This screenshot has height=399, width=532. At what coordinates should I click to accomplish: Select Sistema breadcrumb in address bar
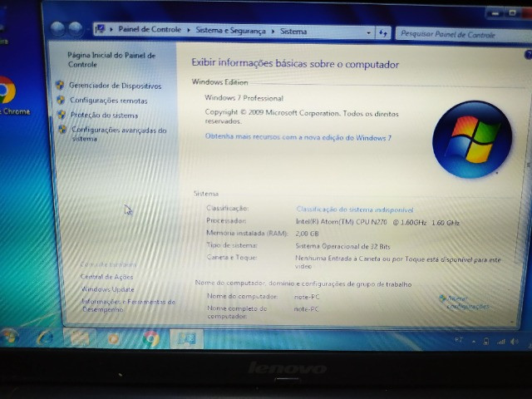(x=293, y=32)
